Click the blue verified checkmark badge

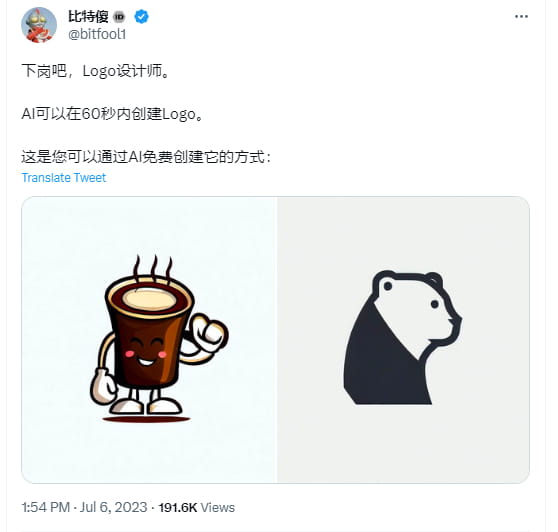pos(141,17)
